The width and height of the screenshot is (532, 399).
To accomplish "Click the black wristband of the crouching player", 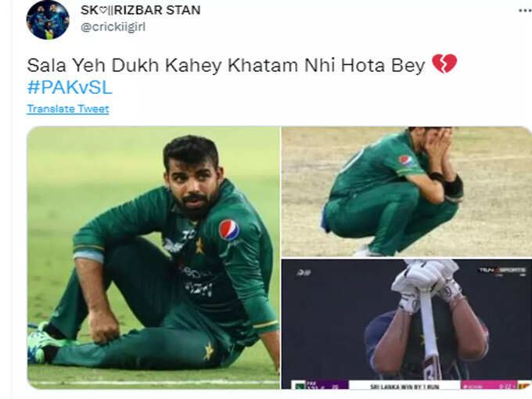I will point(454,186).
